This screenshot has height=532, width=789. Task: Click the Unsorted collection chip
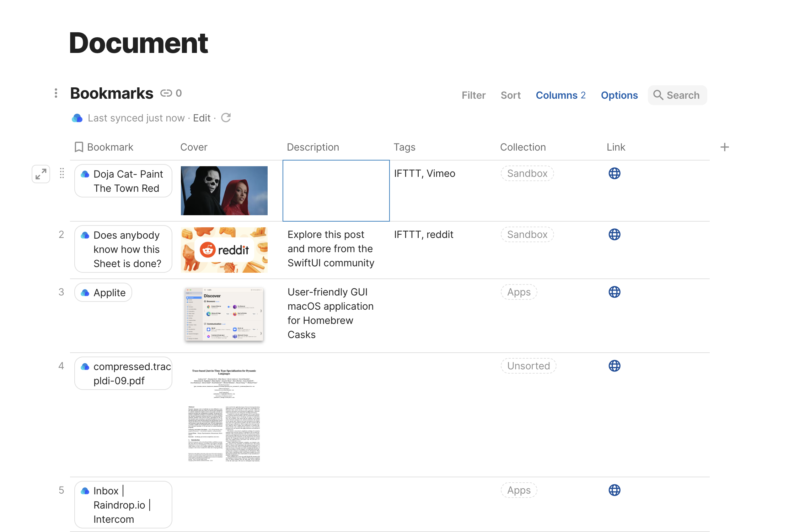click(528, 366)
